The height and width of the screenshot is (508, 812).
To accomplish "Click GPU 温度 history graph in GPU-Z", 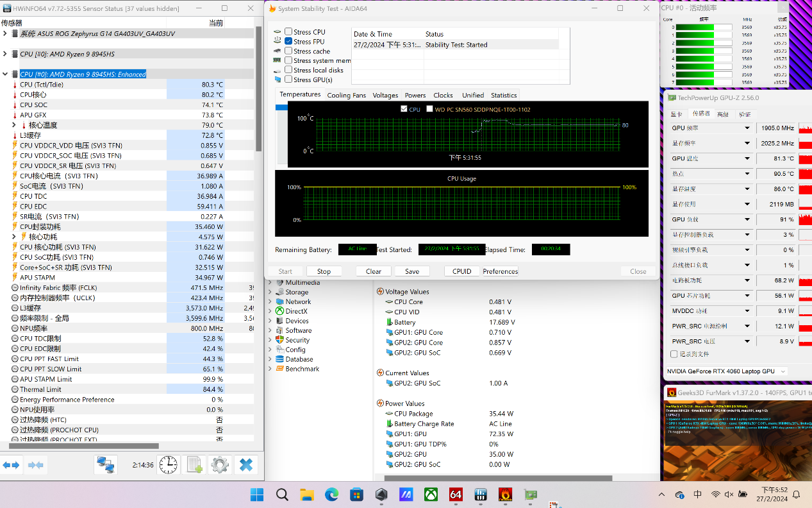I will pos(805,158).
